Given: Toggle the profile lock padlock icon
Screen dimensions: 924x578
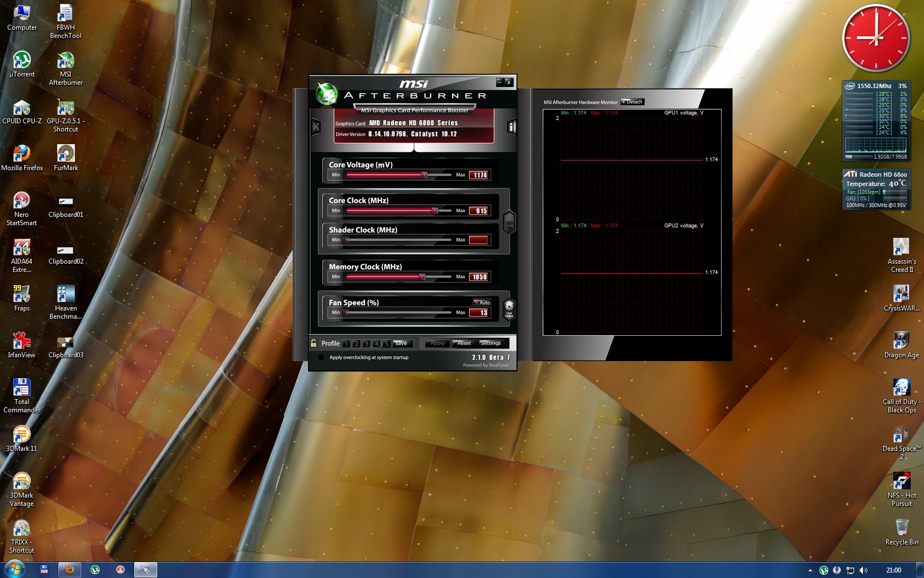Looking at the screenshot, I should tap(313, 343).
